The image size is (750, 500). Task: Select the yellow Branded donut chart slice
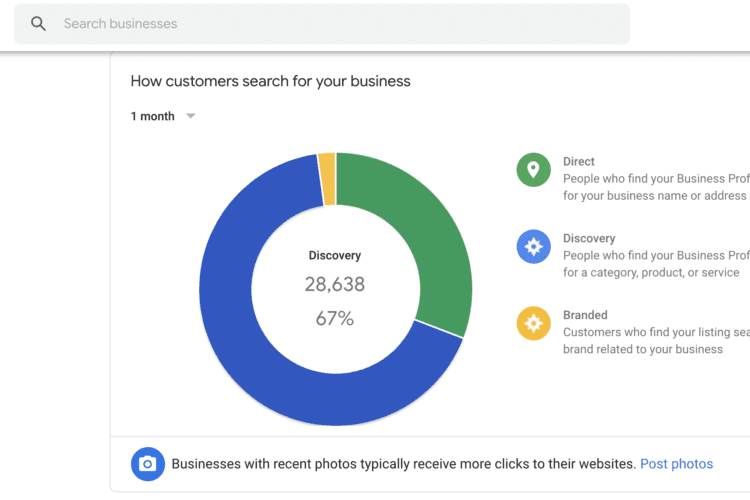[327, 179]
